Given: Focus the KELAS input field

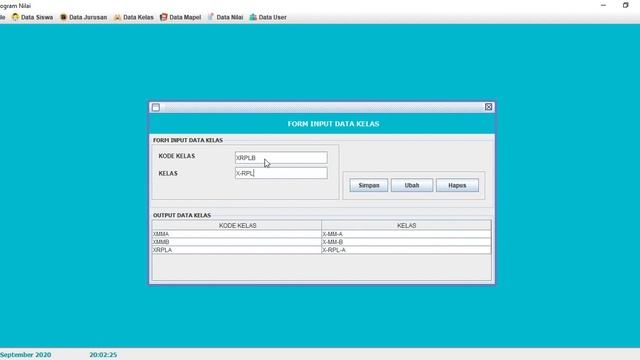Looking at the screenshot, I should click(281, 173).
